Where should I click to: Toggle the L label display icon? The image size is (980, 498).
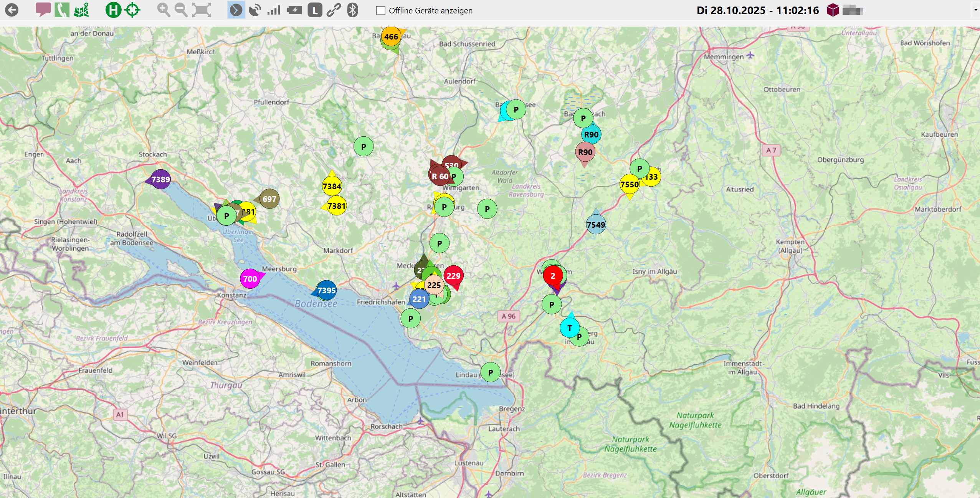315,10
